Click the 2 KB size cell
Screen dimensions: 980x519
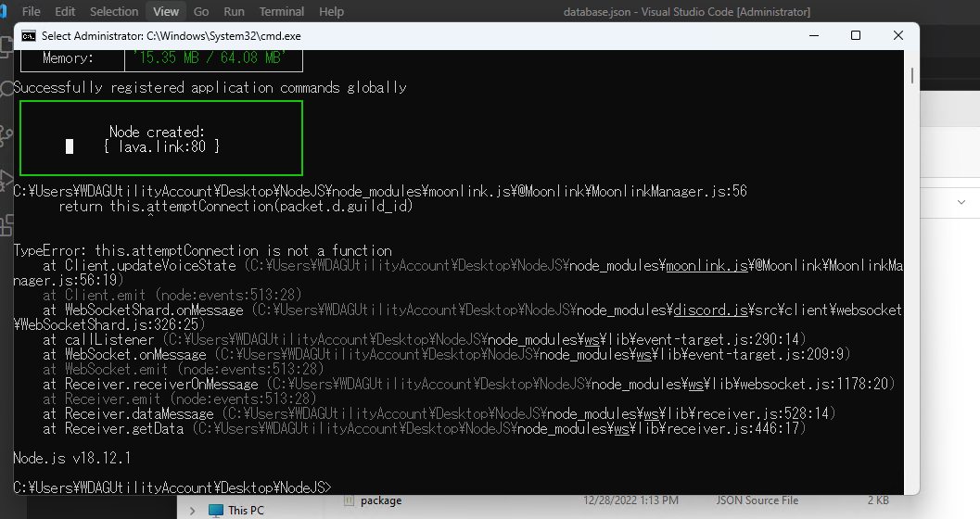click(x=877, y=500)
